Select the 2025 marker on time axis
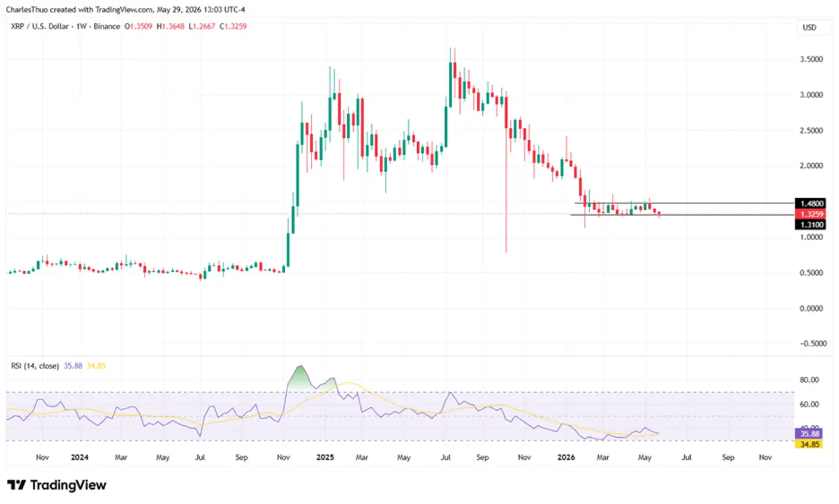Screen dimensions: 839x504 click(x=325, y=457)
